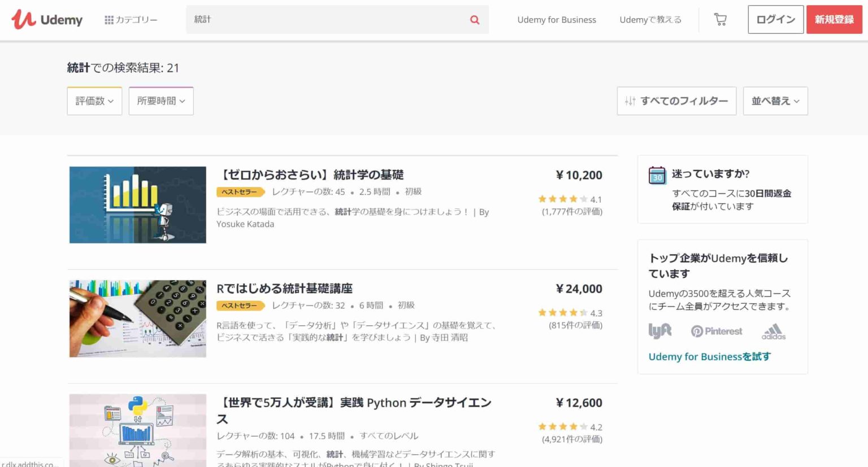This screenshot has width=868, height=467.
Task: Open the shopping cart
Action: pyautogui.click(x=720, y=20)
